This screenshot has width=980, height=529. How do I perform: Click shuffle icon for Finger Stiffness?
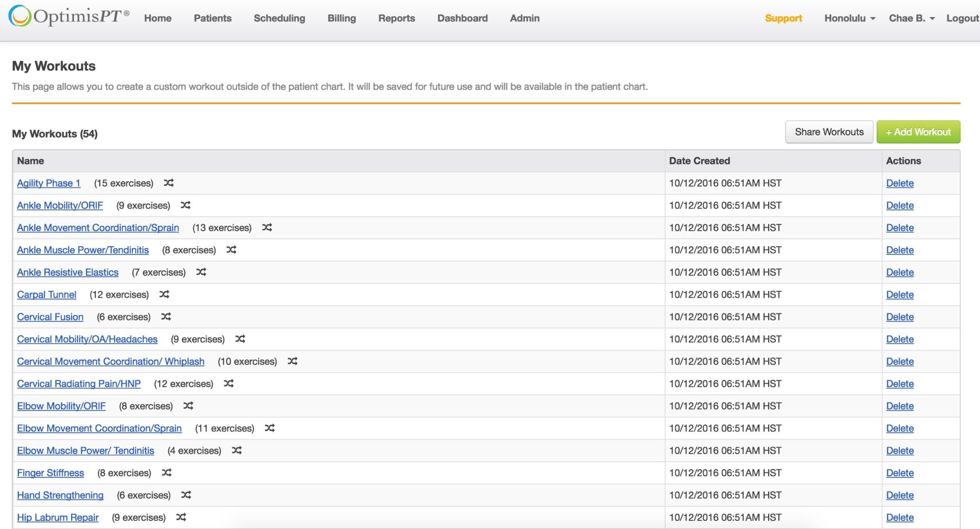click(167, 473)
